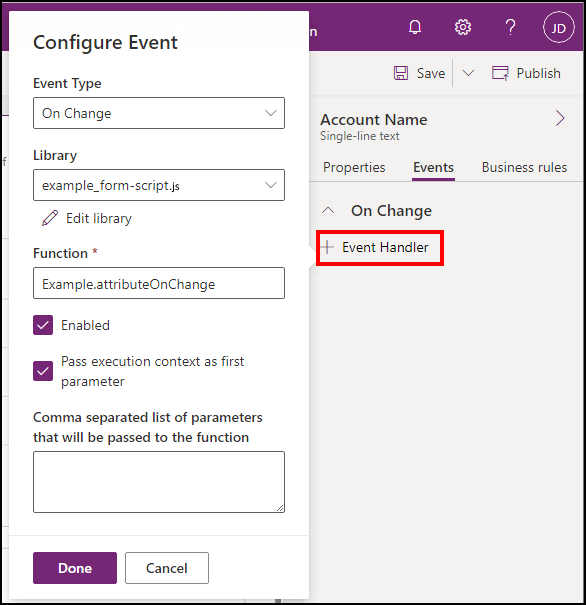Screen dimensions: 586x605
Task: Click the Cancel button
Action: pos(167,568)
